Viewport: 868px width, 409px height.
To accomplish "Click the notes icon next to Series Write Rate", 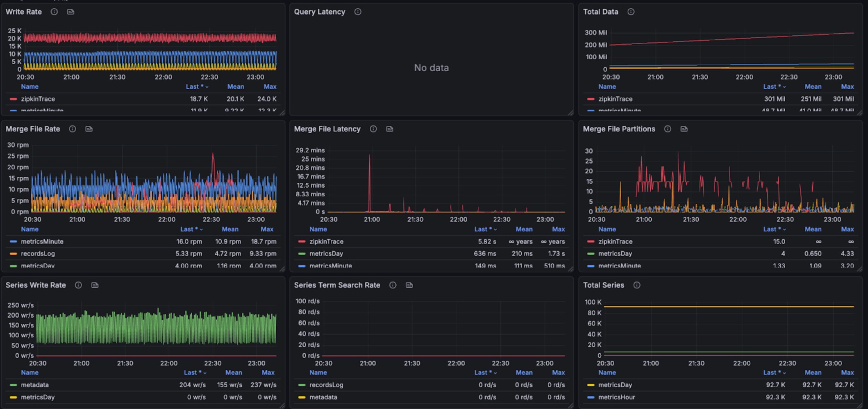I will (x=95, y=285).
